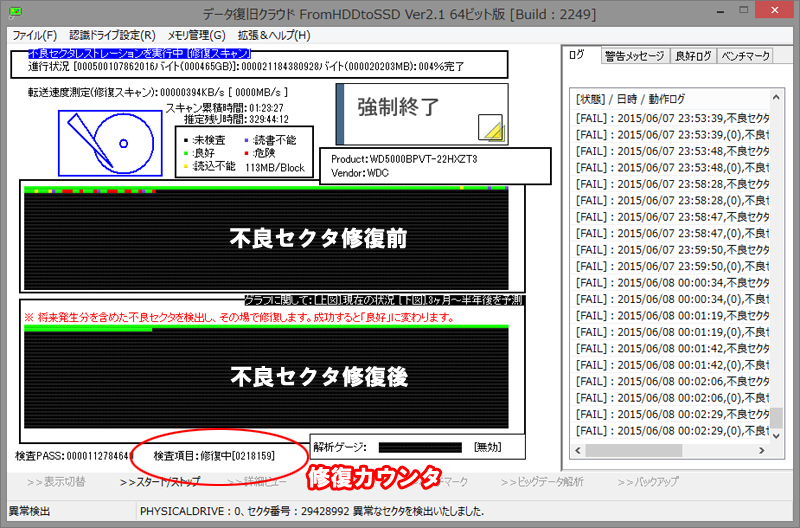800x528 pixels.
Task: Maximize the FromHDDtoSSD window
Action: [744, 11]
